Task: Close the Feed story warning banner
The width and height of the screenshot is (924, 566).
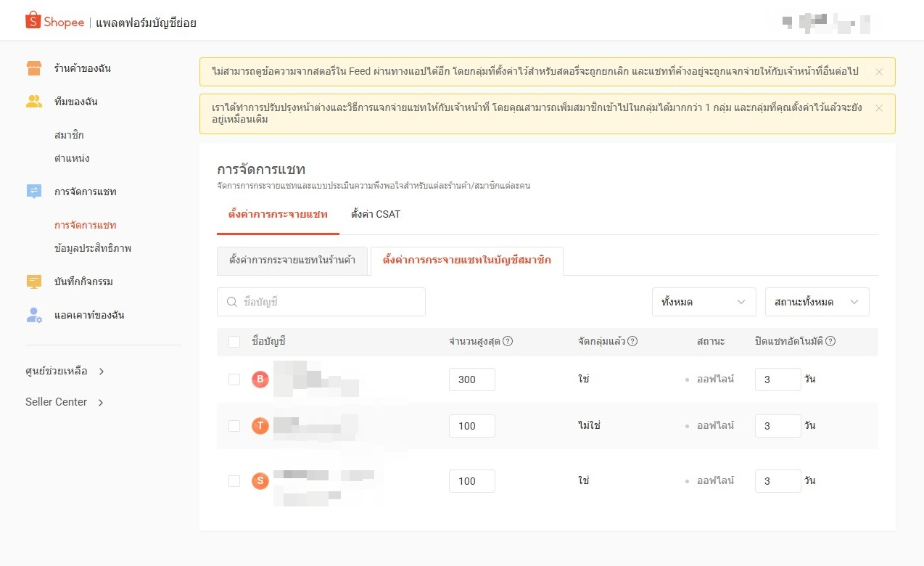Action: 879,72
